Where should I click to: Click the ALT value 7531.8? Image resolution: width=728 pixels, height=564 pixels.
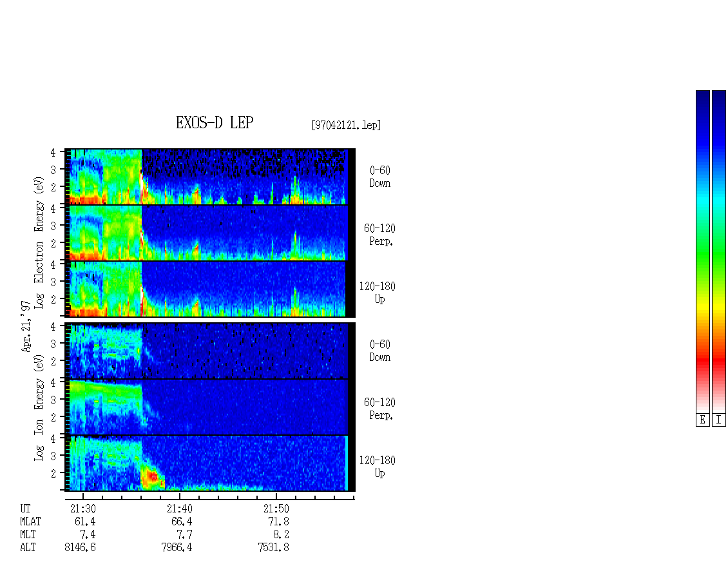click(x=273, y=548)
